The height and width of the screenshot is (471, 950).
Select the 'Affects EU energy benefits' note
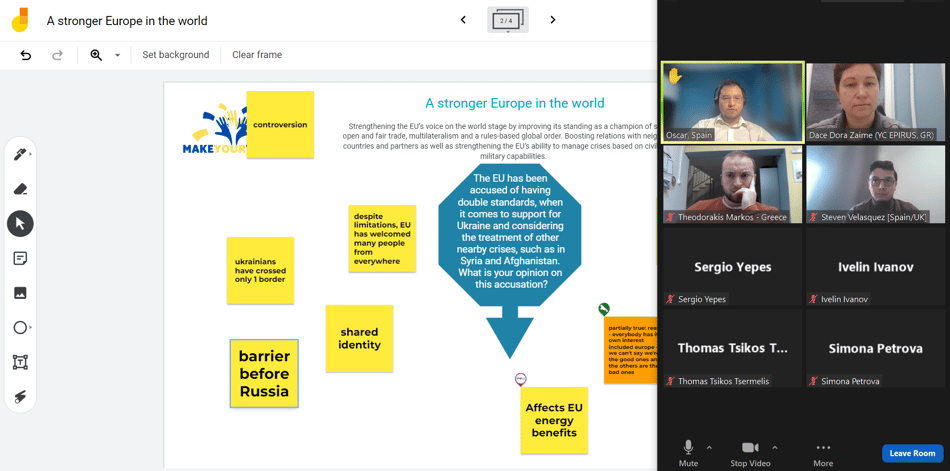[x=554, y=420]
